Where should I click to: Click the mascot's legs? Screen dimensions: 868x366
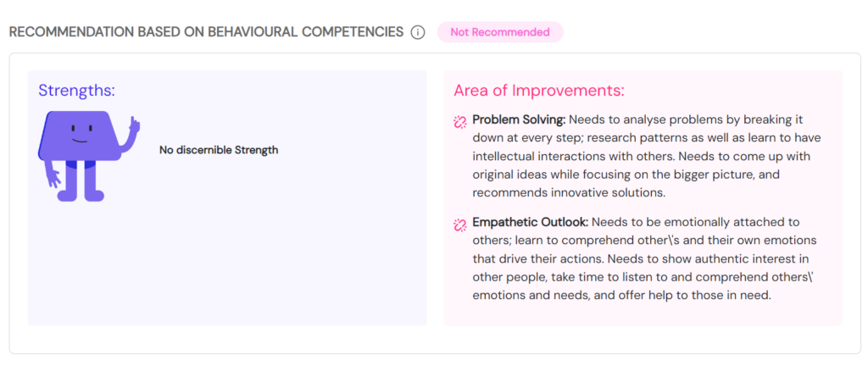[x=80, y=181]
